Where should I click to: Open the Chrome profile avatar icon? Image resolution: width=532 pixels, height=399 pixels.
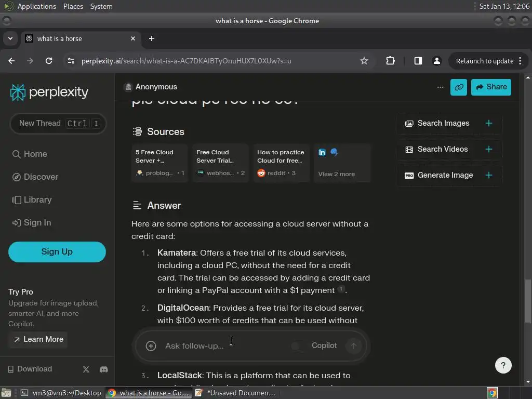coord(436,61)
